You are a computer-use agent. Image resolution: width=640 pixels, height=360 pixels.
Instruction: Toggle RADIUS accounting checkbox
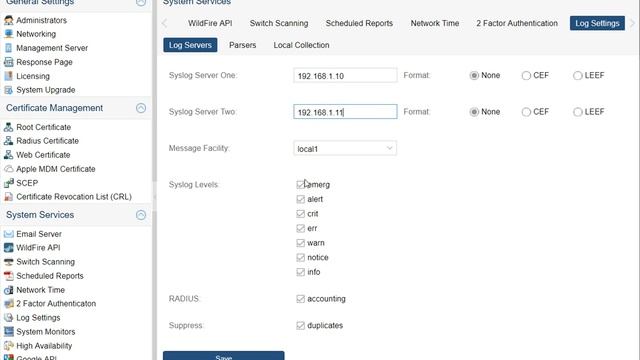(x=300, y=299)
